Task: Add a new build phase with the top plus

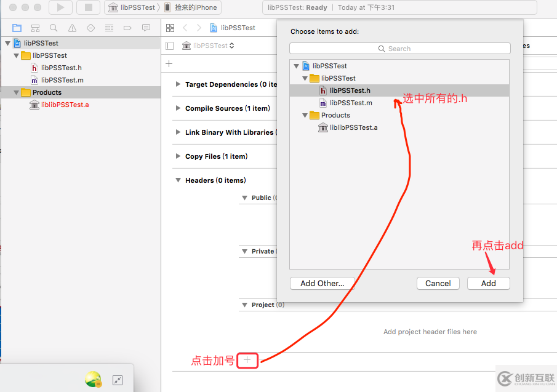Action: [169, 64]
